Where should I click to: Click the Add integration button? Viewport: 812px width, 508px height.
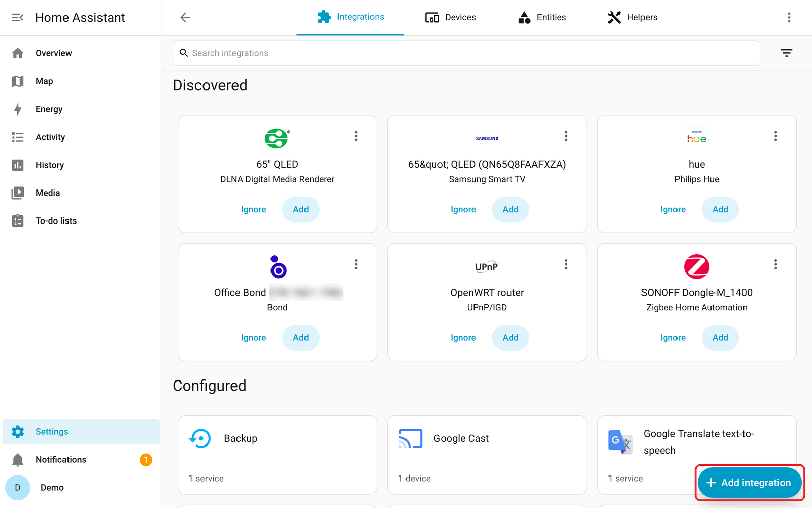[x=749, y=483]
